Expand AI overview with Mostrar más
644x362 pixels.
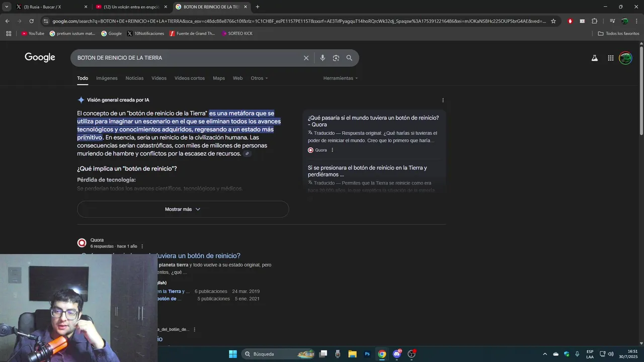coord(183,209)
